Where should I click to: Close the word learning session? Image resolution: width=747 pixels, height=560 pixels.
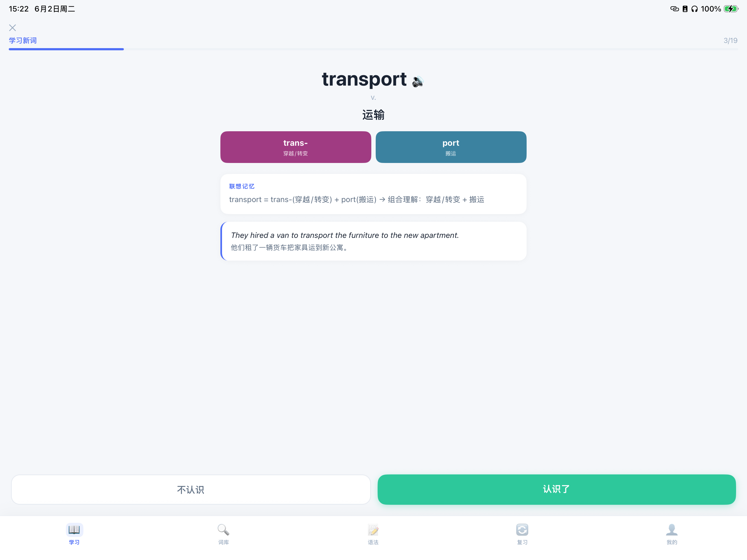[13, 28]
